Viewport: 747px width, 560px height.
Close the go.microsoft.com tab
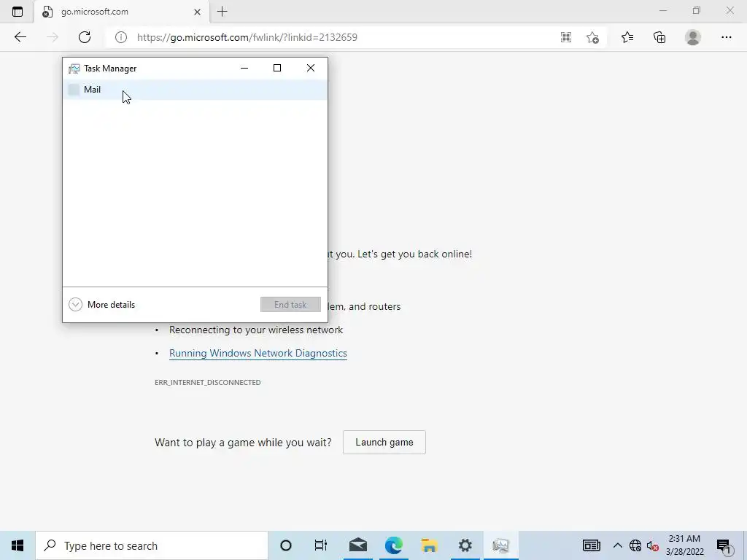click(x=197, y=12)
